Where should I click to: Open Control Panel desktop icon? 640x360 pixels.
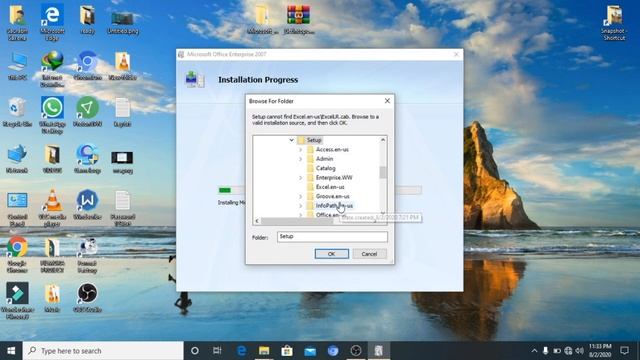tap(17, 209)
